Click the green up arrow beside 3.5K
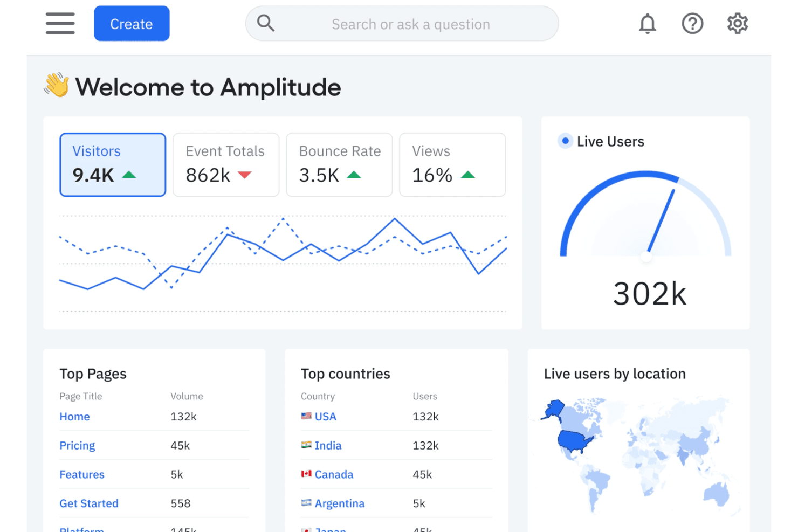798x532 pixels. pos(354,175)
